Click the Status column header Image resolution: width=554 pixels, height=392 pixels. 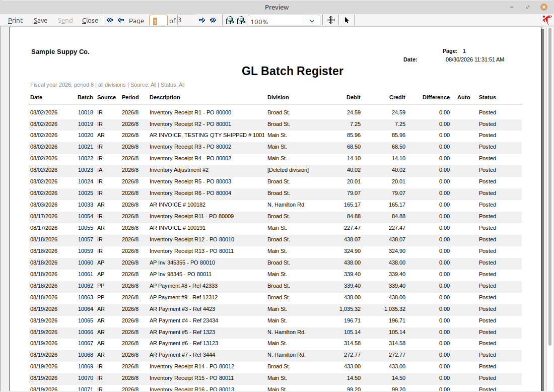tap(487, 97)
